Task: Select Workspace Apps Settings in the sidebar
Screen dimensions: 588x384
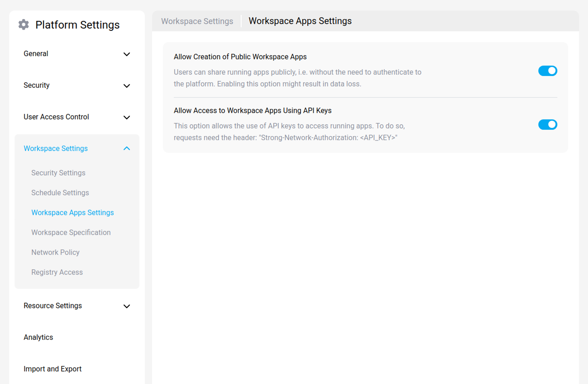Action: (x=72, y=212)
